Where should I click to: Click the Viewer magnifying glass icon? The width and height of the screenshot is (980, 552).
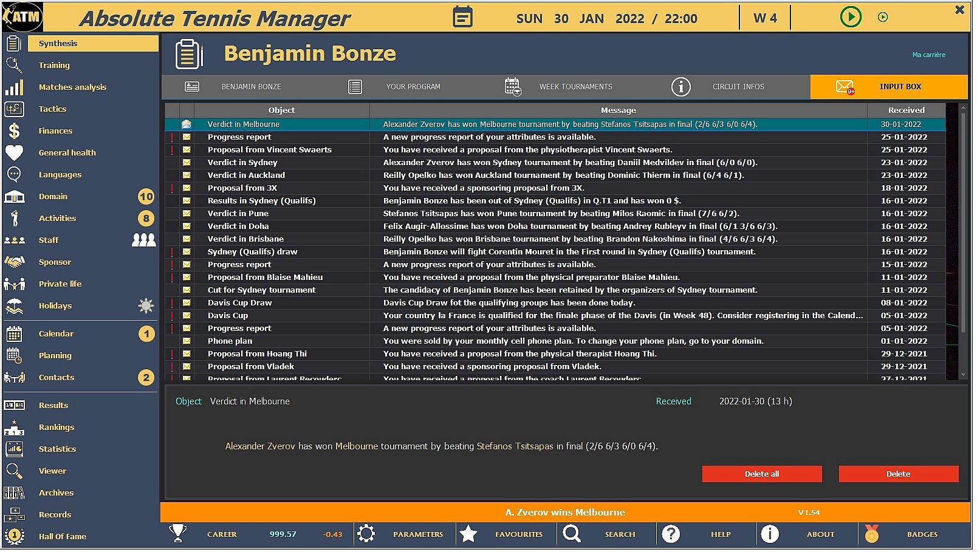[14, 471]
